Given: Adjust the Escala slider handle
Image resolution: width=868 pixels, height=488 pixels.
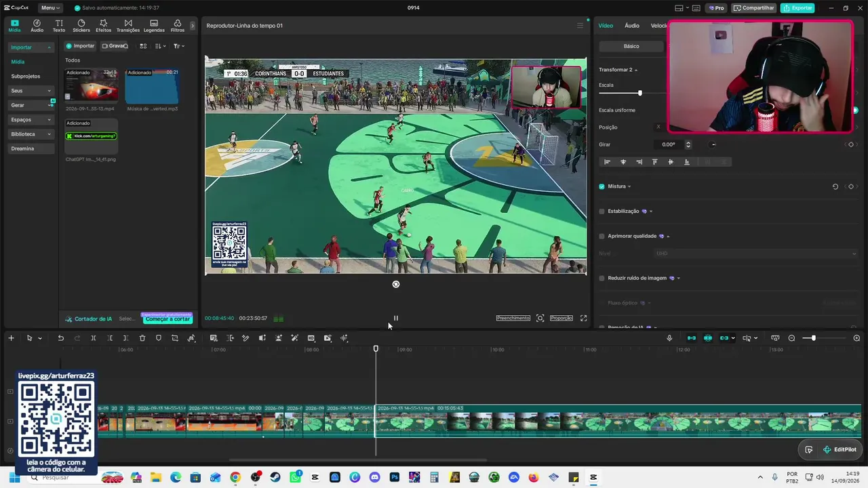Looking at the screenshot, I should (639, 93).
